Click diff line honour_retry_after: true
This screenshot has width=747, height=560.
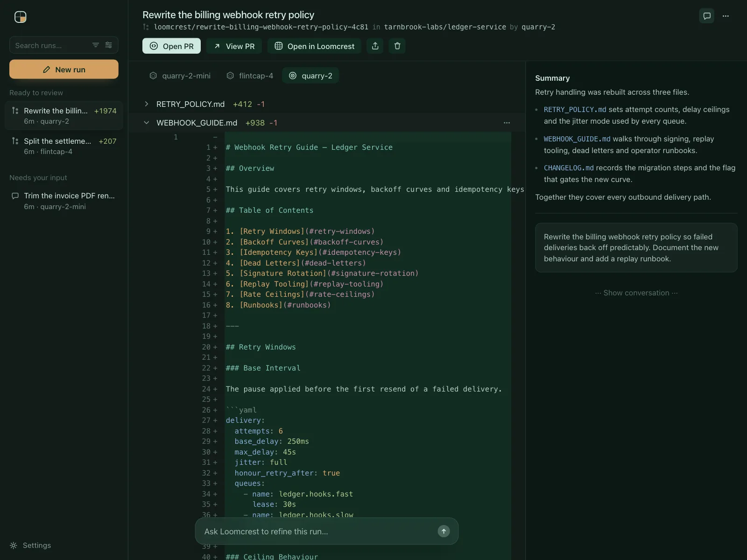(287, 473)
